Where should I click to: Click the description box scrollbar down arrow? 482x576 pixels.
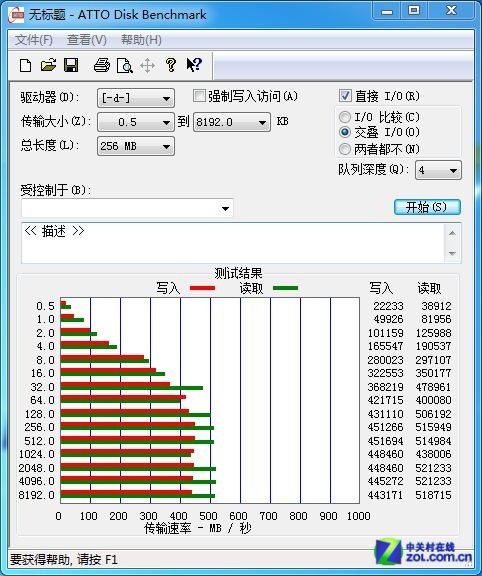click(x=452, y=253)
